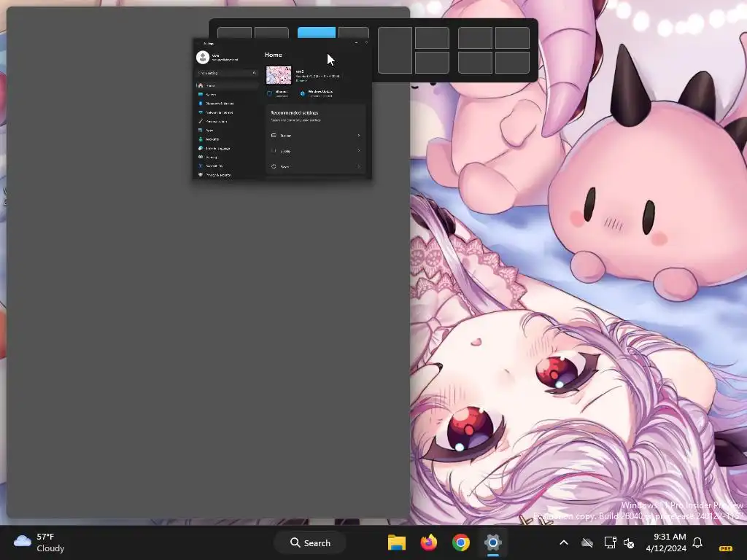Open Privacy & security in Settings sidebar
This screenshot has height=560, width=747.
click(227, 175)
